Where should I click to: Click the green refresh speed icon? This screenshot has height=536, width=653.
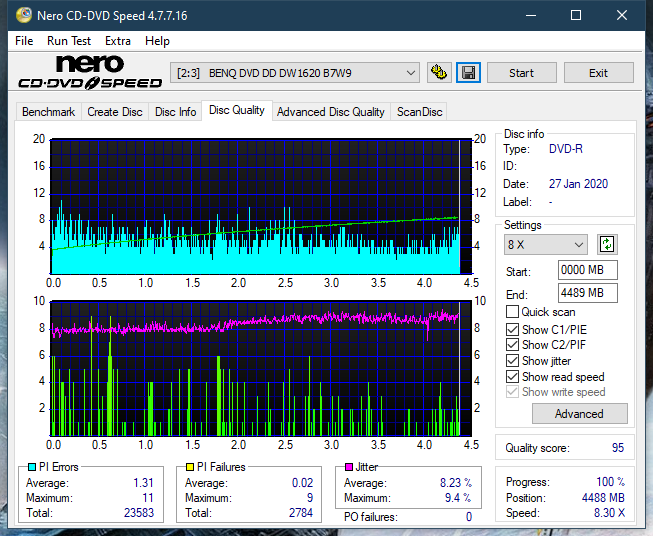point(607,244)
